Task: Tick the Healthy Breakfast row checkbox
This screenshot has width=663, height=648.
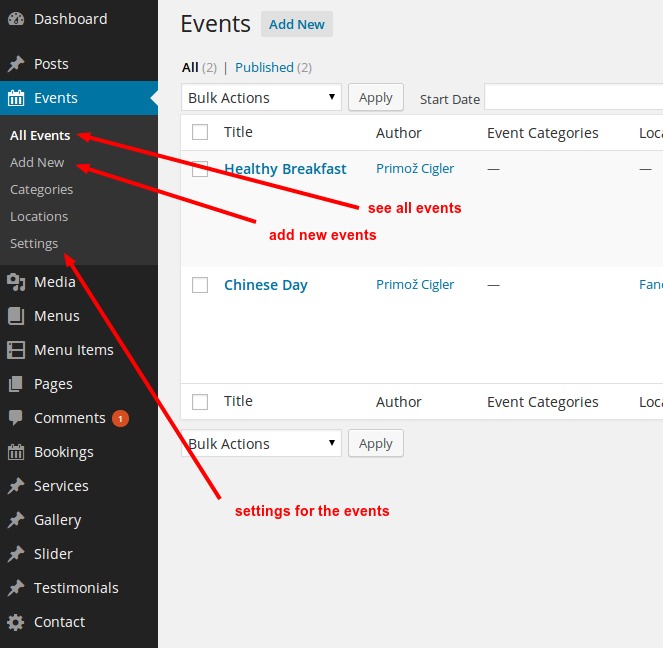Action: coord(200,169)
